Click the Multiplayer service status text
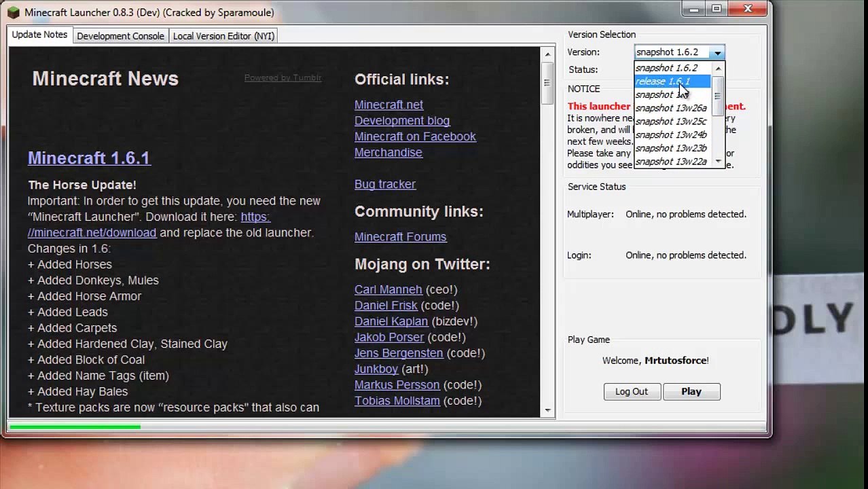 tap(686, 214)
